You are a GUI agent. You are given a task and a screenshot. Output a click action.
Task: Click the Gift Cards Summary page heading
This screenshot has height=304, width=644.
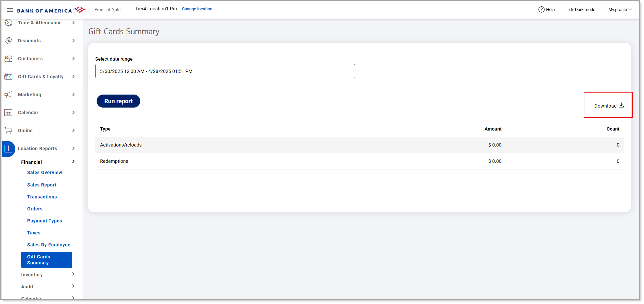[x=124, y=32]
